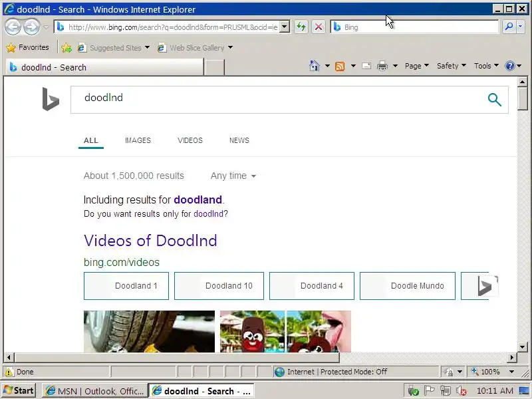Filter videos by Doodland 10
The image size is (532, 399).
coord(219,286)
